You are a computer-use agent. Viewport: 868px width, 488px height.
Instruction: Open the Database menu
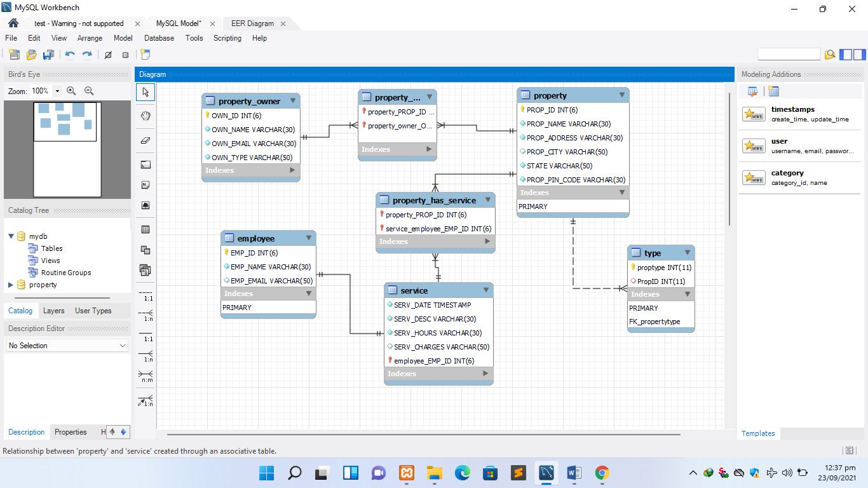tap(159, 38)
